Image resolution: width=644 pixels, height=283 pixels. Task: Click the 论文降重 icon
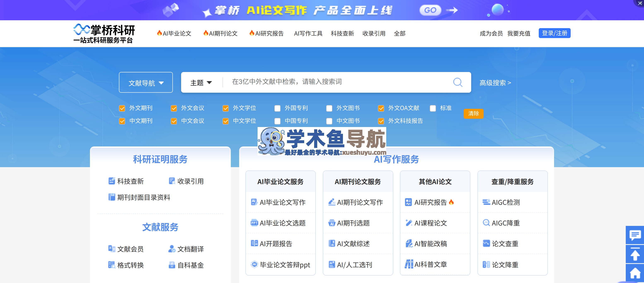pos(486,264)
